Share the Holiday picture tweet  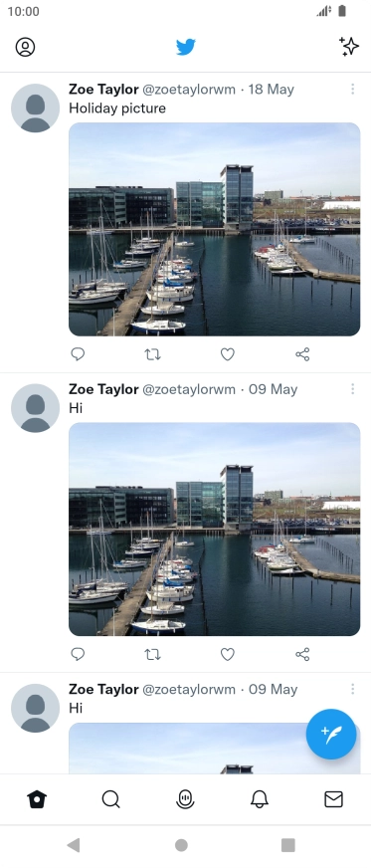[302, 354]
